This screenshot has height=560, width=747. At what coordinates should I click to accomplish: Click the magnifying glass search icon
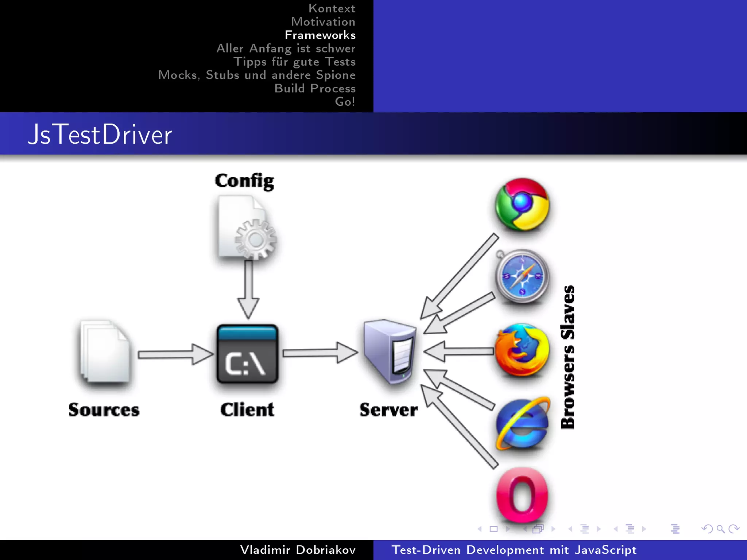tap(720, 529)
